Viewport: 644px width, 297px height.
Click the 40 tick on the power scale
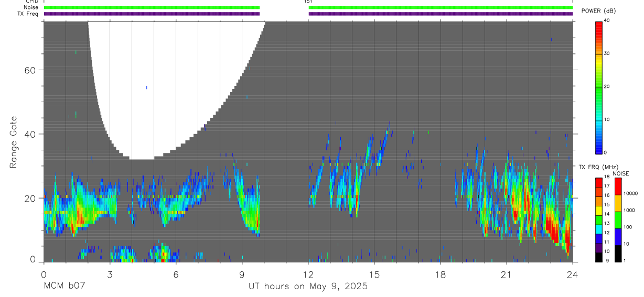607,20
